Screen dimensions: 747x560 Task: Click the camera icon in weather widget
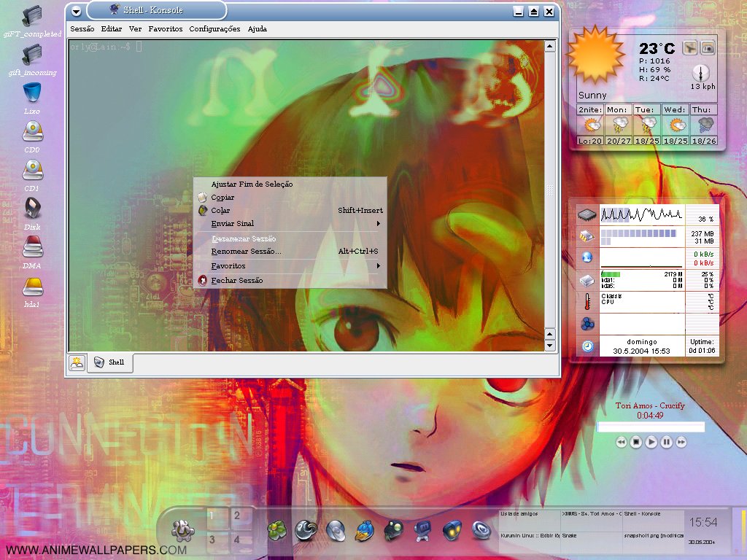[708, 47]
